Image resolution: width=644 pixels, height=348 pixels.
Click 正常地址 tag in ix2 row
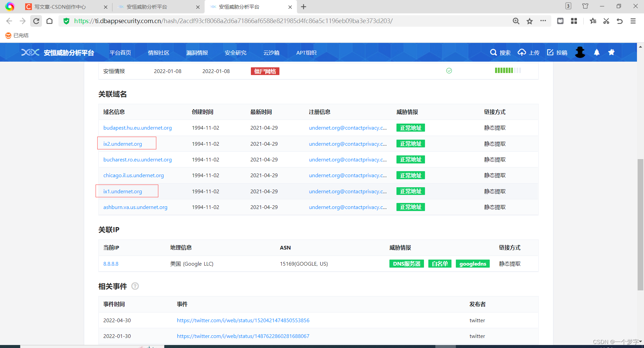tap(411, 144)
